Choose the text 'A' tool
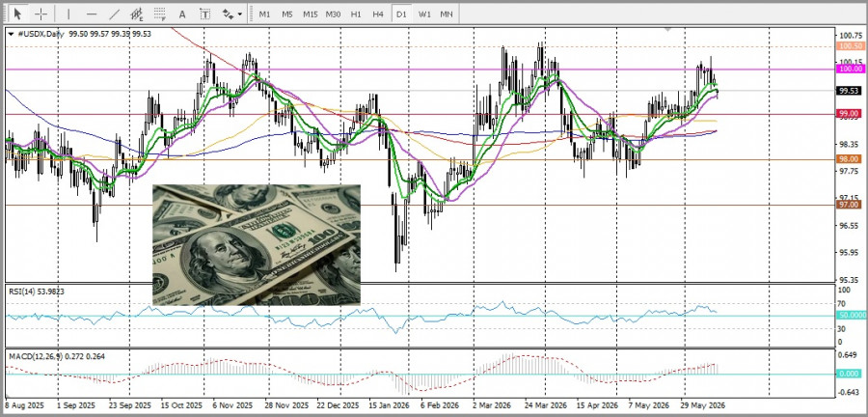 182,14
